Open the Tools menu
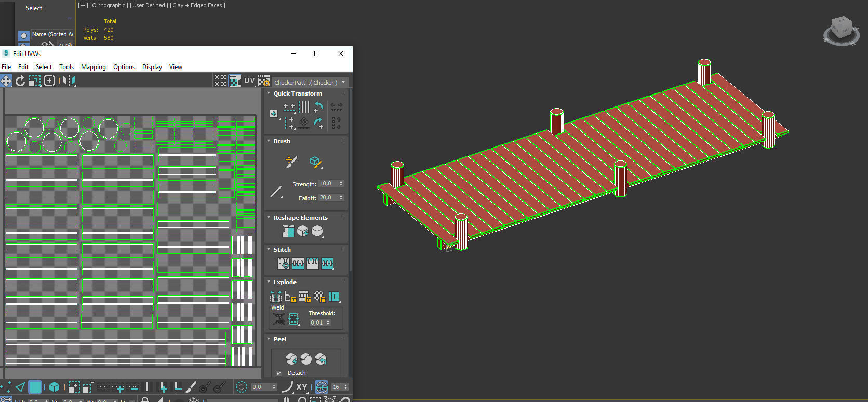The height and width of the screenshot is (402, 868). point(66,67)
